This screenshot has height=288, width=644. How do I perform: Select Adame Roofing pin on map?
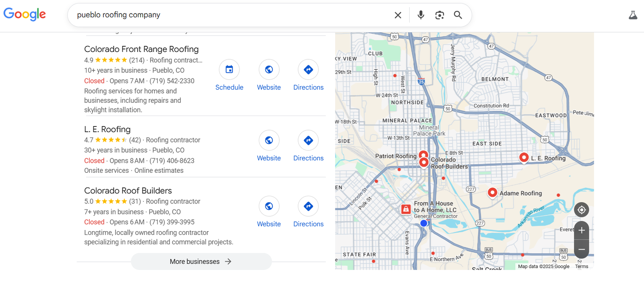pos(492,193)
